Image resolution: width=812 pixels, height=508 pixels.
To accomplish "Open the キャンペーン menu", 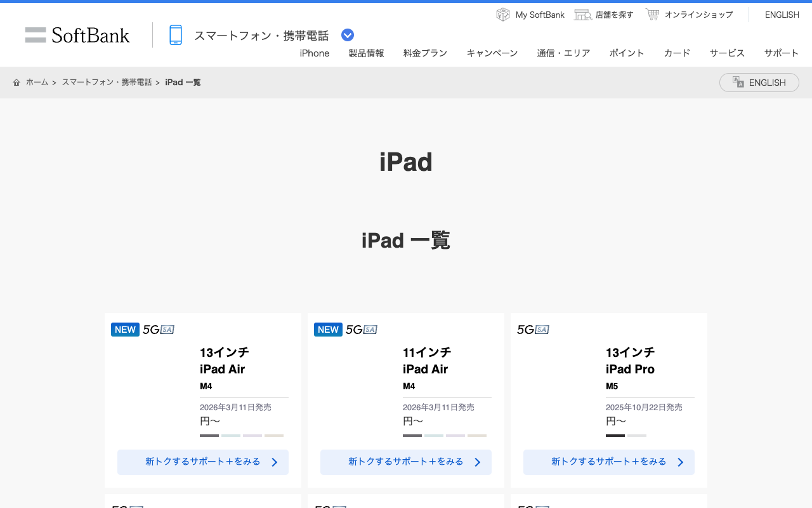I will coord(492,53).
